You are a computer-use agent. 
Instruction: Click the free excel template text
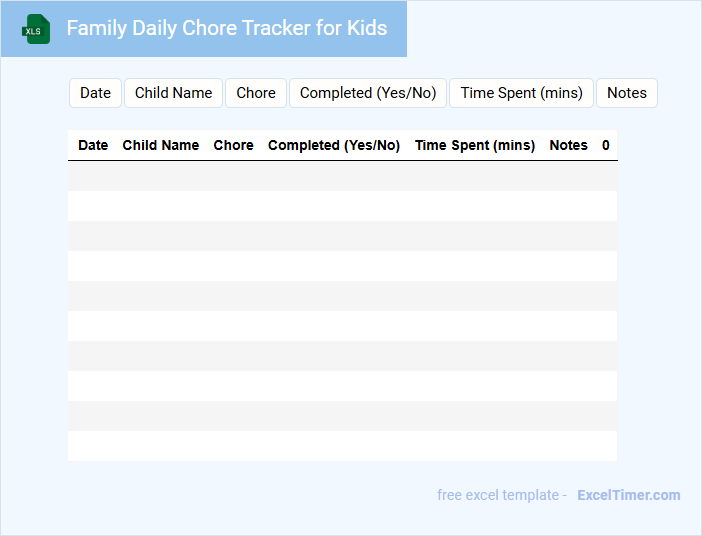(x=501, y=495)
